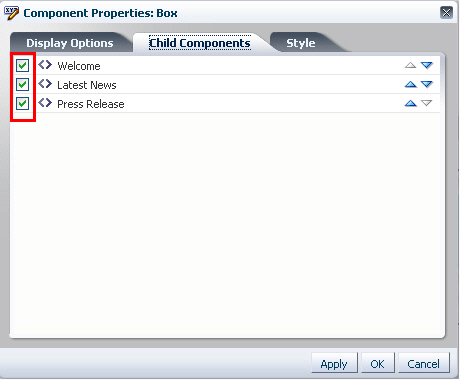Click the pencil icon in the dialog title
Viewport: 460px width, 380px height.
pyautogui.click(x=11, y=13)
